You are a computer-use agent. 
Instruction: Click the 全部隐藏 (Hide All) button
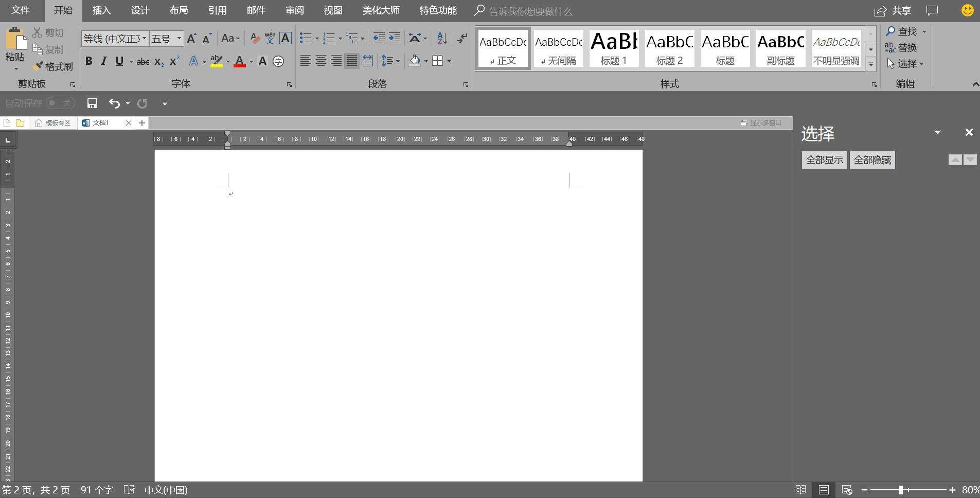(x=872, y=160)
